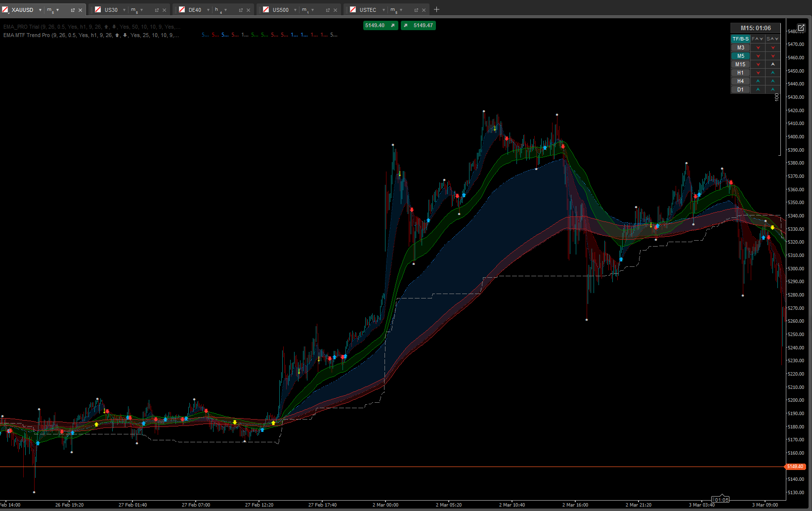This screenshot has width=812, height=511.
Task: Select the EMA MTF Trend Pro indicator label
Action: (x=91, y=36)
